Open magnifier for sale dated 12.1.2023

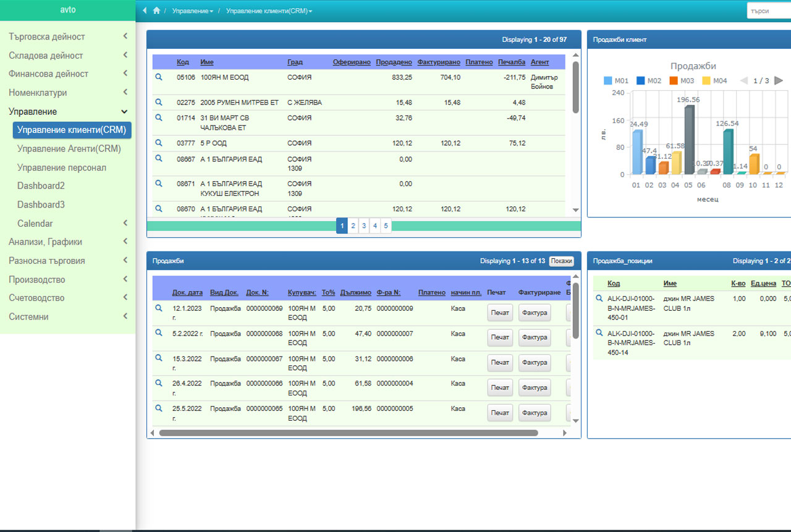tap(158, 308)
